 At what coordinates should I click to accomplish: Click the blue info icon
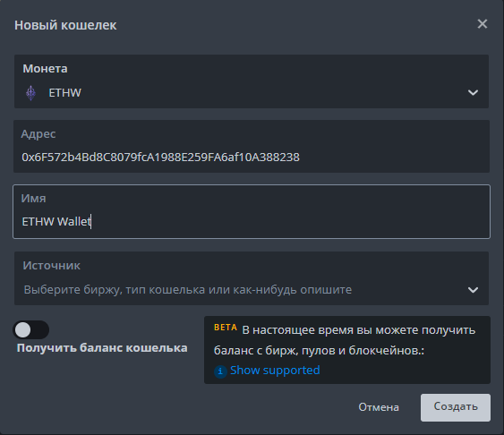(x=220, y=371)
